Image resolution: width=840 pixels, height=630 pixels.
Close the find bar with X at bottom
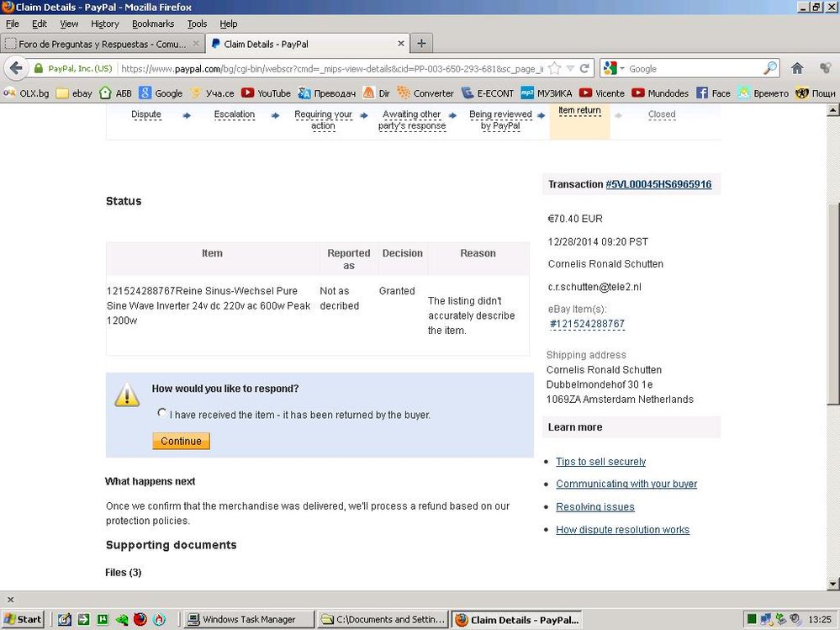click(x=10, y=600)
